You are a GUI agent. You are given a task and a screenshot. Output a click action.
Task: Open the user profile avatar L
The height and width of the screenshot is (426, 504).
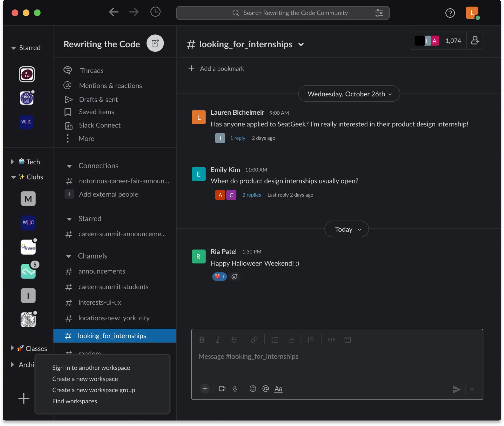click(x=472, y=13)
